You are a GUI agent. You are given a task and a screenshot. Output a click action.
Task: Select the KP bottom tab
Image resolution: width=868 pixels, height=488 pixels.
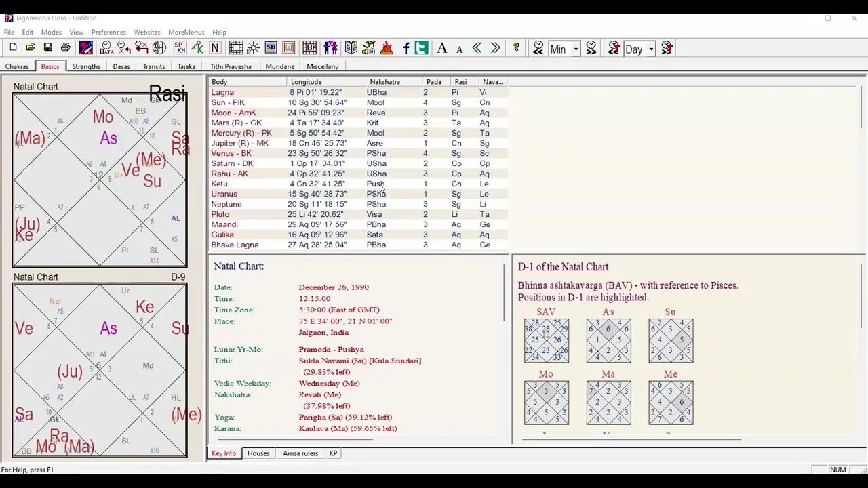[333, 453]
